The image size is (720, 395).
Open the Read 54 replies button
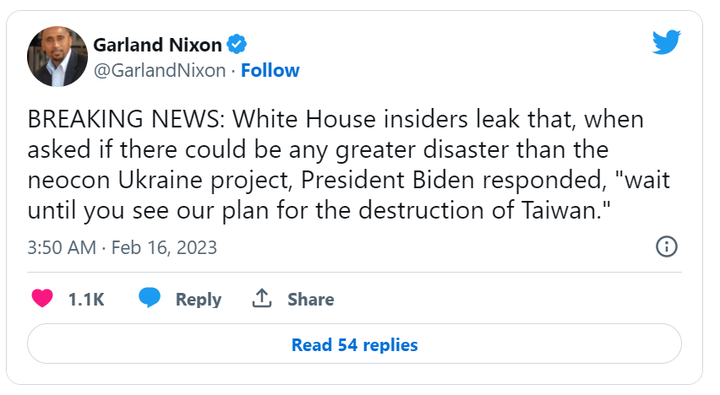(x=354, y=344)
